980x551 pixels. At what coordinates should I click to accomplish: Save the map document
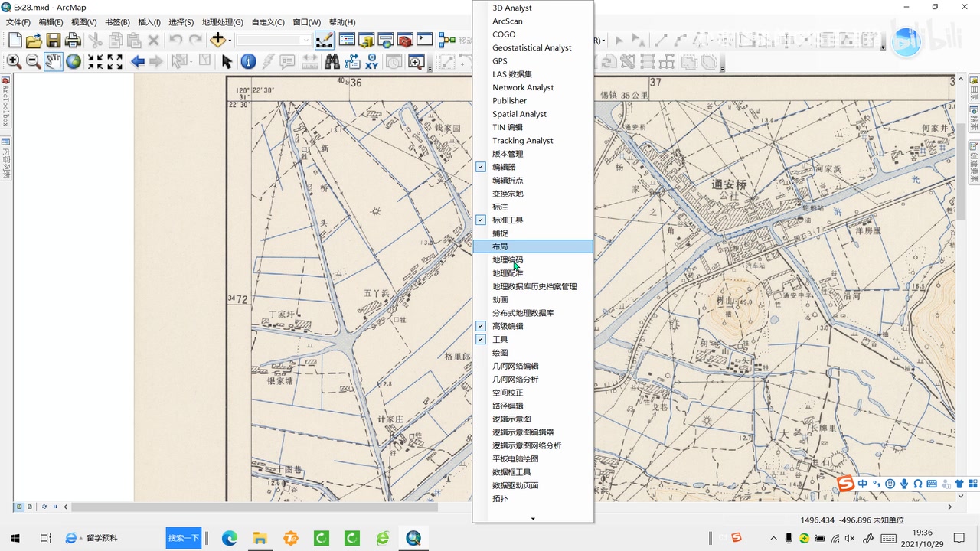(x=54, y=41)
